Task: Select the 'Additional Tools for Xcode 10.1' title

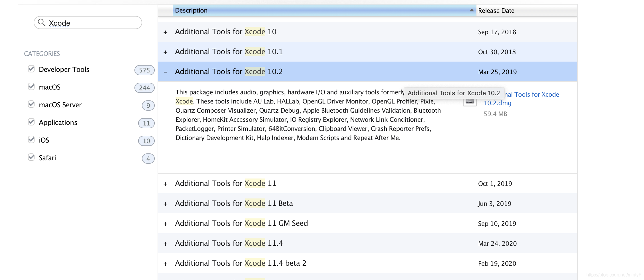Action: coord(229,52)
